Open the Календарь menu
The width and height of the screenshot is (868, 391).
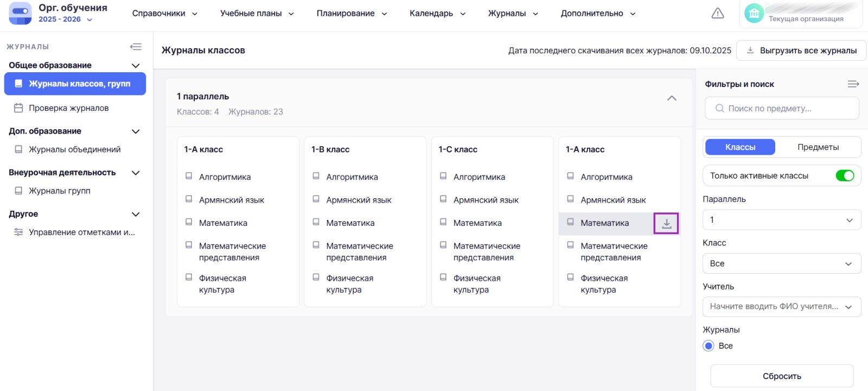click(437, 14)
